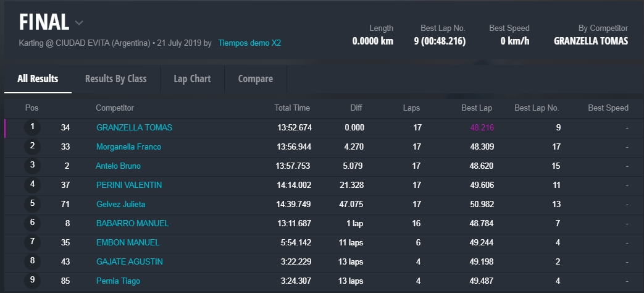The height and width of the screenshot is (293, 644).
Task: Click the Best Lap column header
Action: 477,108
